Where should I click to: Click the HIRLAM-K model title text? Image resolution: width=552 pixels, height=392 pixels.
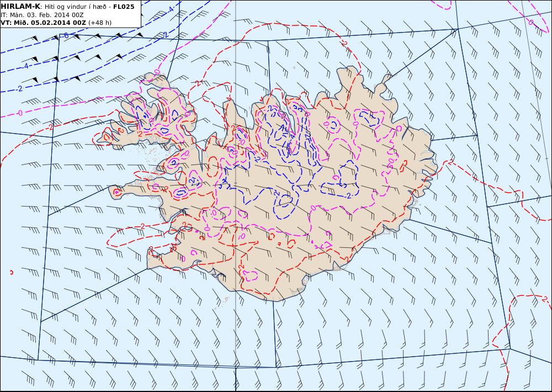coord(21,7)
